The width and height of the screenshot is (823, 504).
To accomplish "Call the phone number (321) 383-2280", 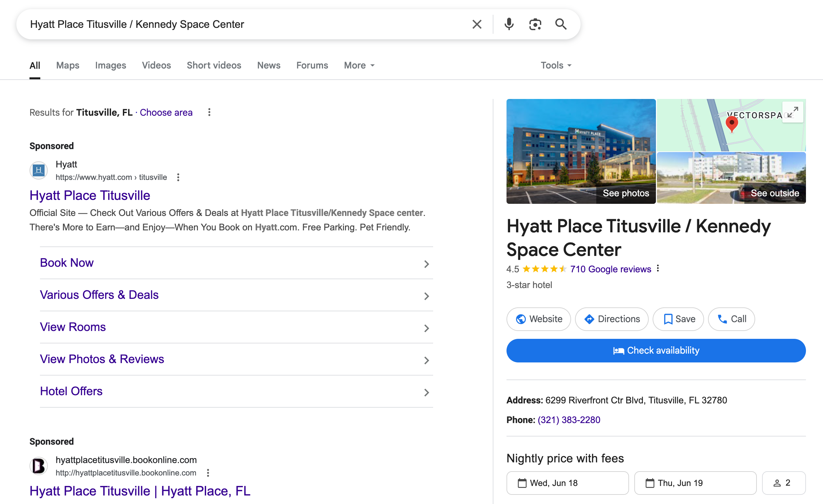I will pyautogui.click(x=569, y=420).
